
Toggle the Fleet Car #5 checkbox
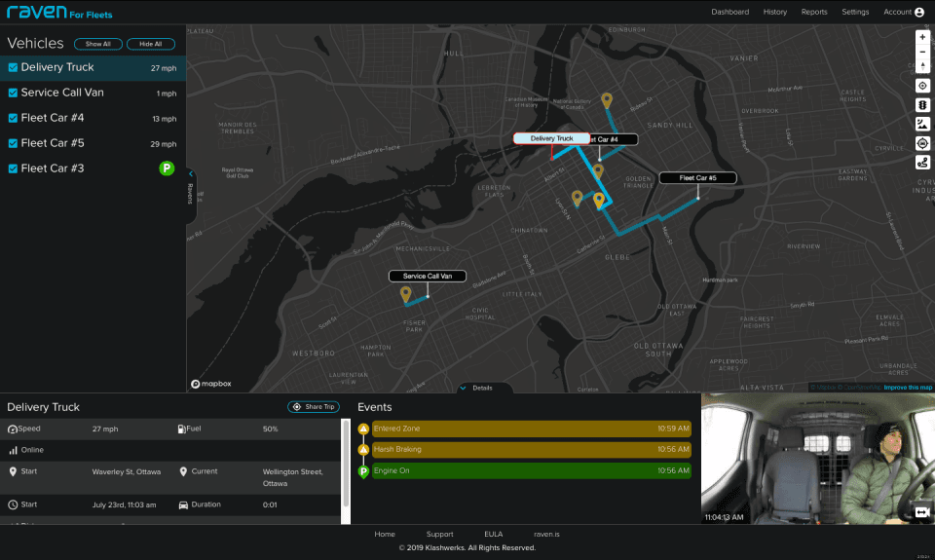[x=13, y=143]
